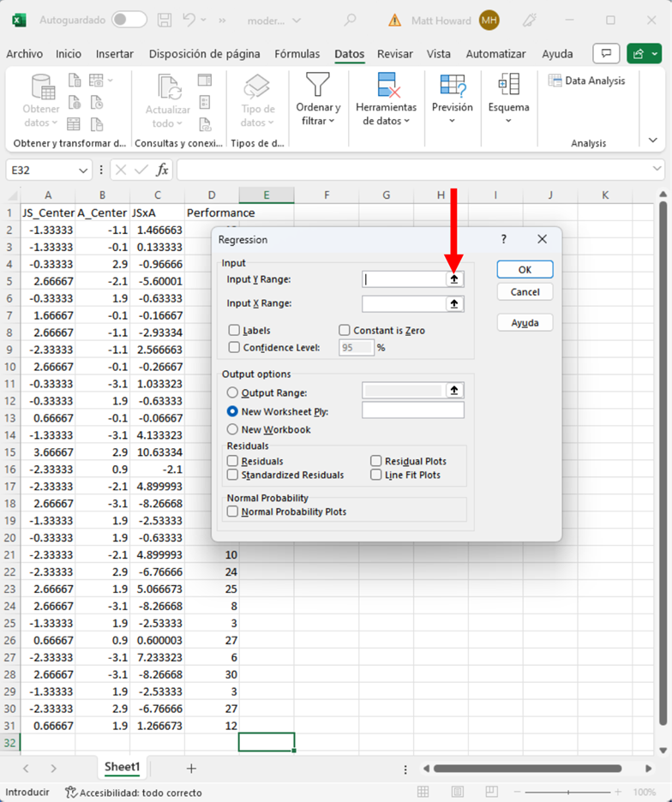
Task: Click the insert function fx icon
Action: (x=162, y=170)
